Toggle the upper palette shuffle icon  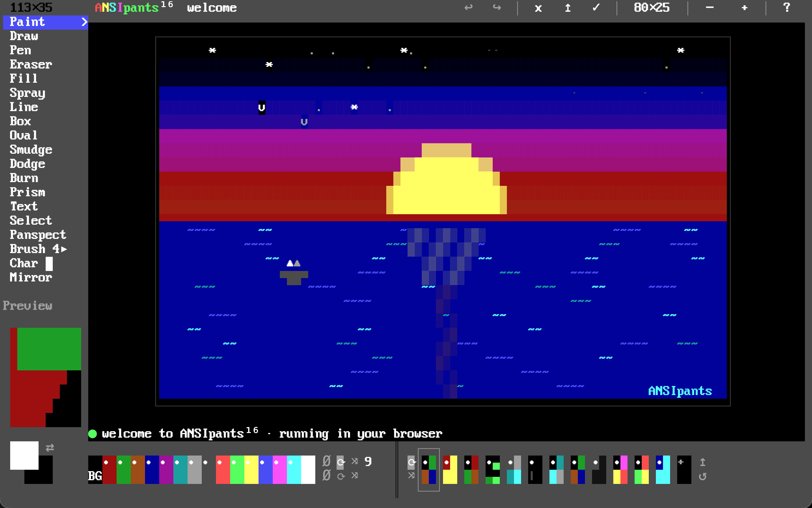pyautogui.click(x=354, y=461)
